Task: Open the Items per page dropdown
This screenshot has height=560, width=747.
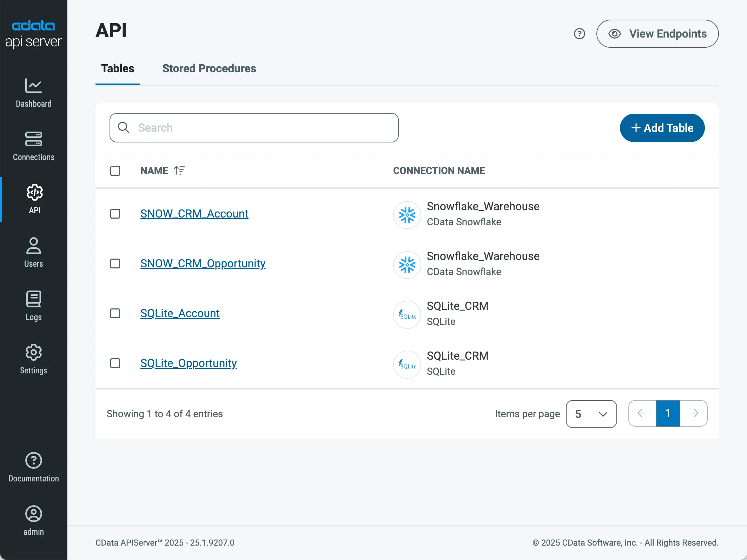Action: (x=591, y=414)
